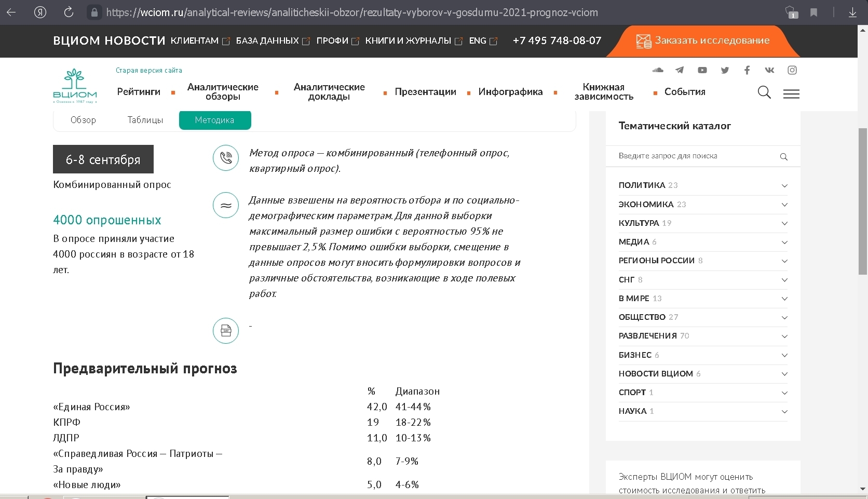Click the Telegram social icon
868x499 pixels.
tap(680, 70)
